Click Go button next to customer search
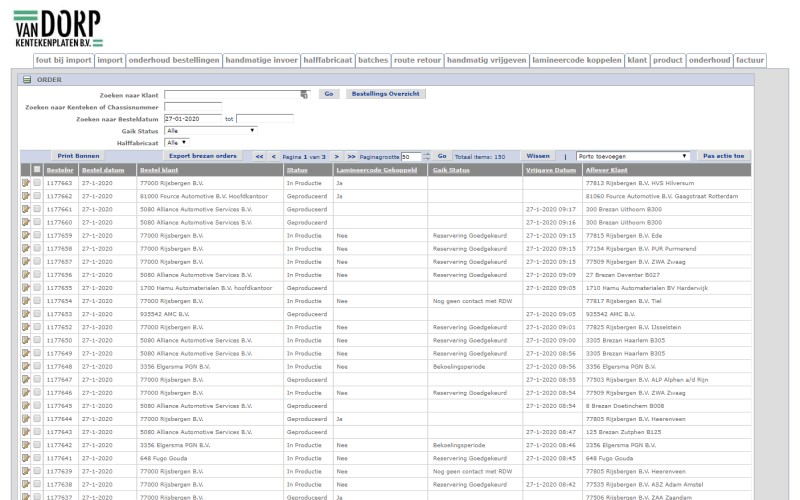 (x=329, y=94)
